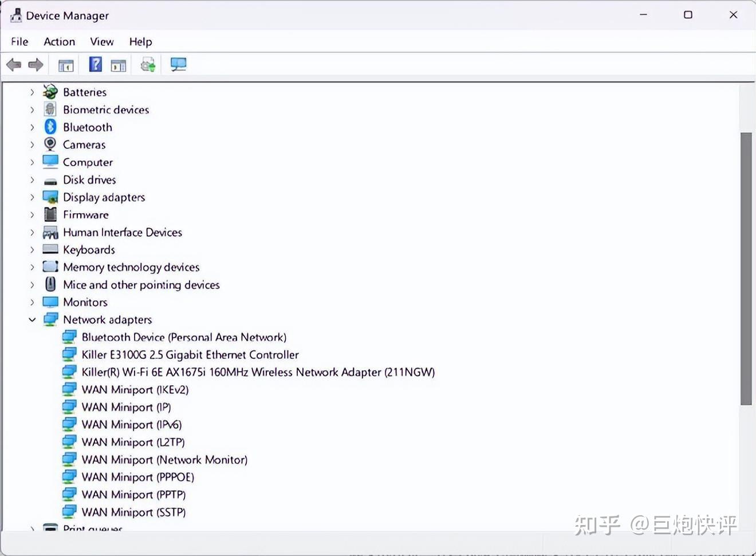Viewport: 756px width, 556px height.
Task: Expand the Biometric devices node
Action: click(x=32, y=109)
